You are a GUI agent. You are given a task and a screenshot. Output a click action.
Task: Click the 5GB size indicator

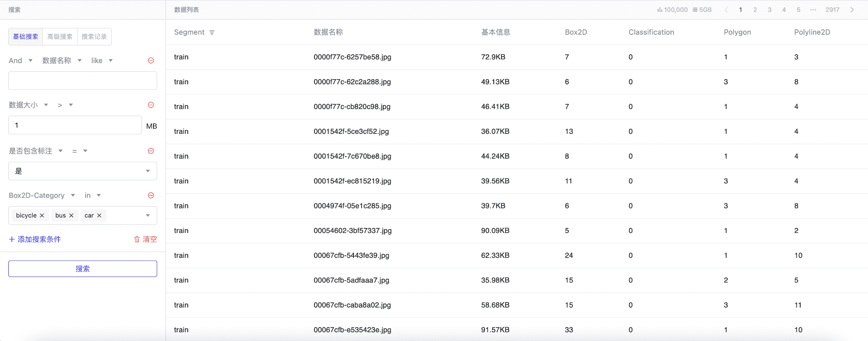(x=702, y=10)
